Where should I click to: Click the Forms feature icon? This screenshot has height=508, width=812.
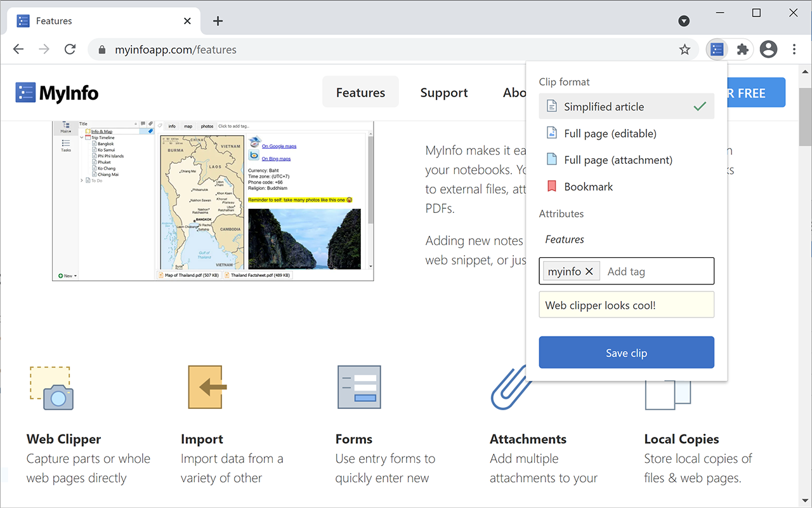tap(359, 387)
